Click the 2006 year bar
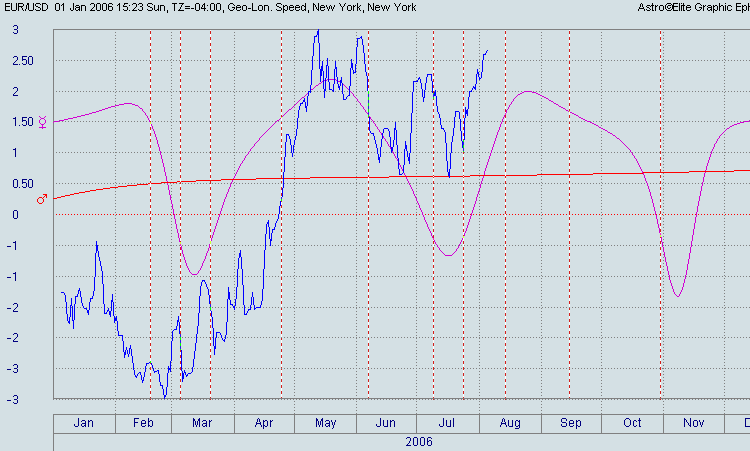 point(402,442)
